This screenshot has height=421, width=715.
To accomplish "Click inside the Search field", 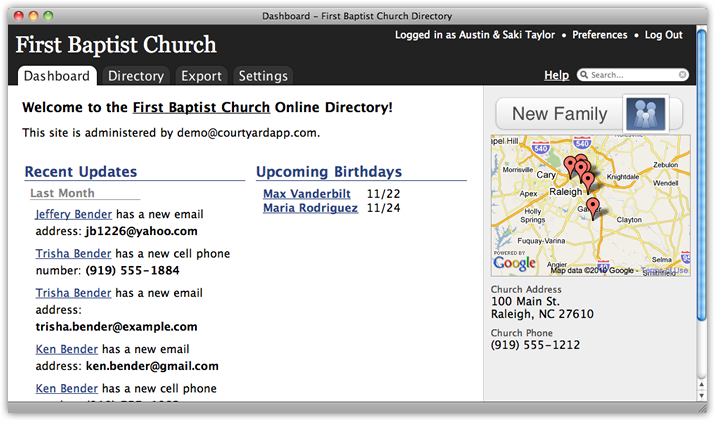I will click(x=633, y=75).
